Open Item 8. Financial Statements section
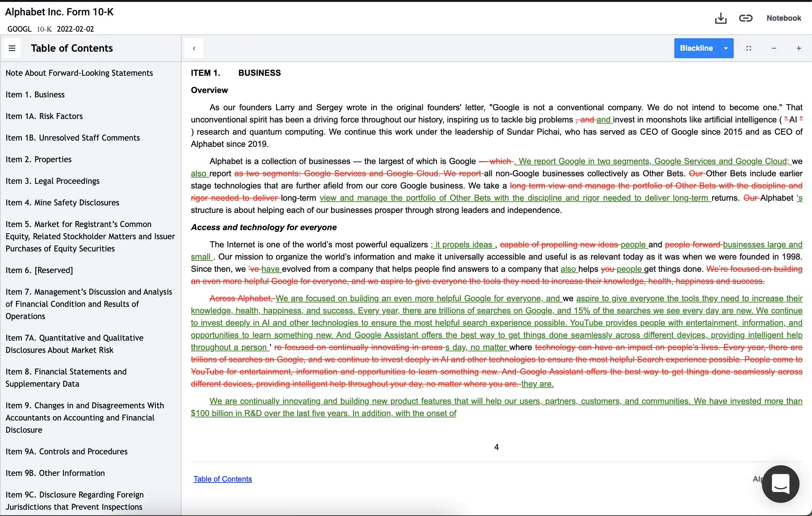812x516 pixels. coord(66,377)
